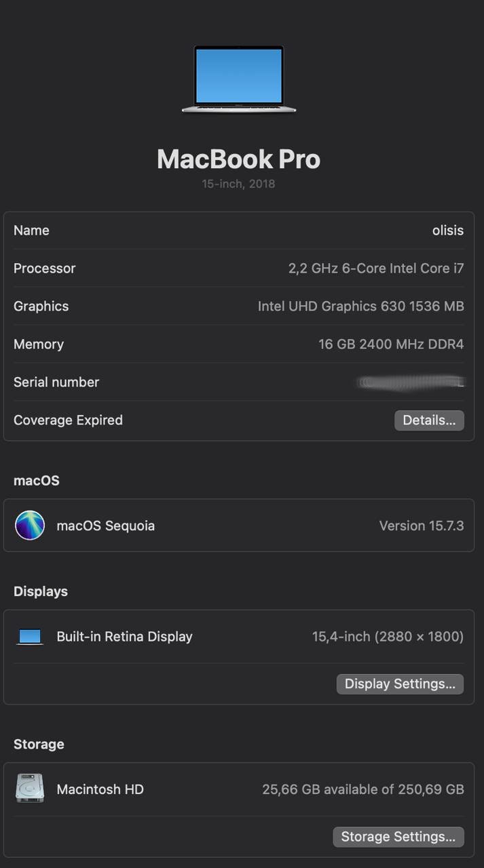Click the macOS Sequoia logo icon
This screenshot has height=868, width=484.
pos(30,526)
